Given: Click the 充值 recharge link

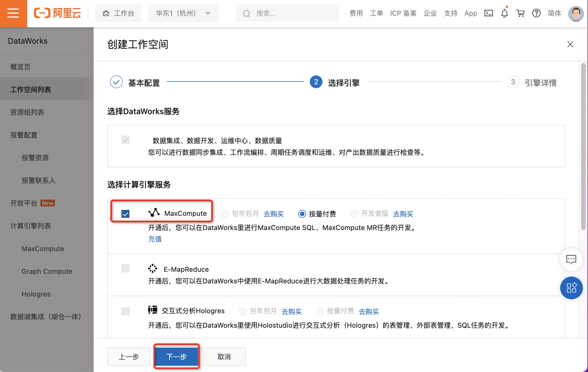Looking at the screenshot, I should [x=155, y=239].
